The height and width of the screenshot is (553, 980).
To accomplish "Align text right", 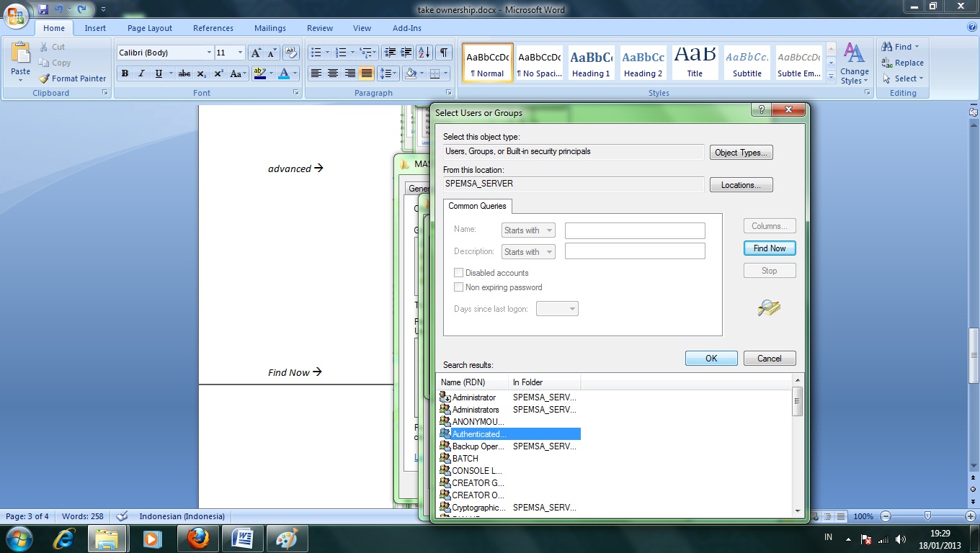I will tap(349, 73).
